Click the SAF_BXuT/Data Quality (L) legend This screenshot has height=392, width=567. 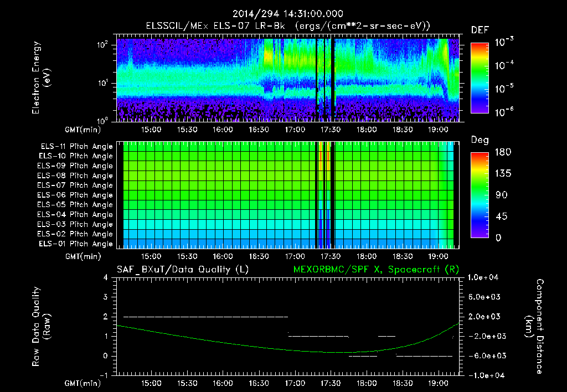183,270
